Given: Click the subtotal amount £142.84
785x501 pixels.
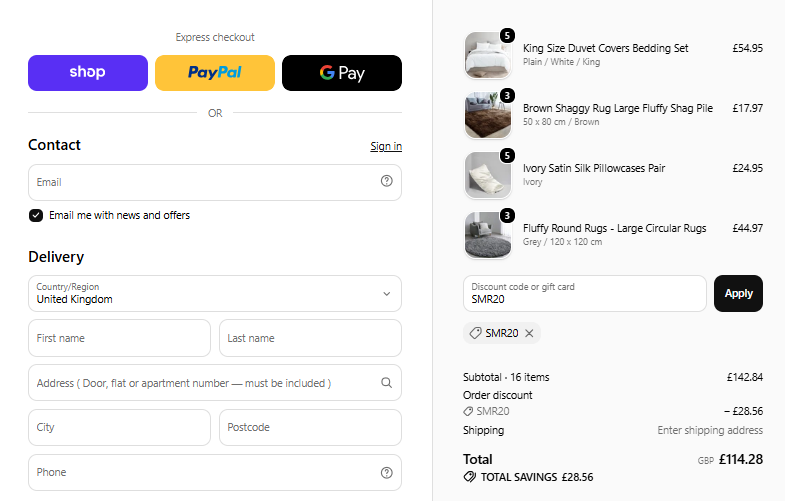Looking at the screenshot, I should click(x=745, y=377).
